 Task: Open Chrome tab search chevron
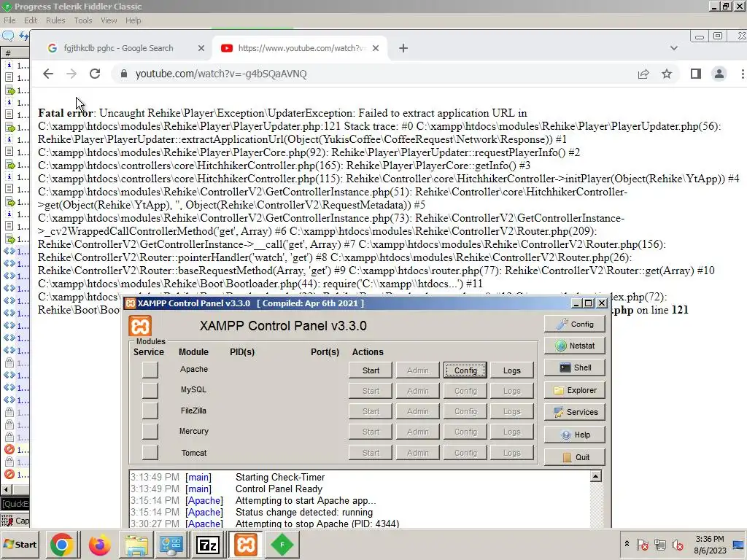pyautogui.click(x=673, y=48)
